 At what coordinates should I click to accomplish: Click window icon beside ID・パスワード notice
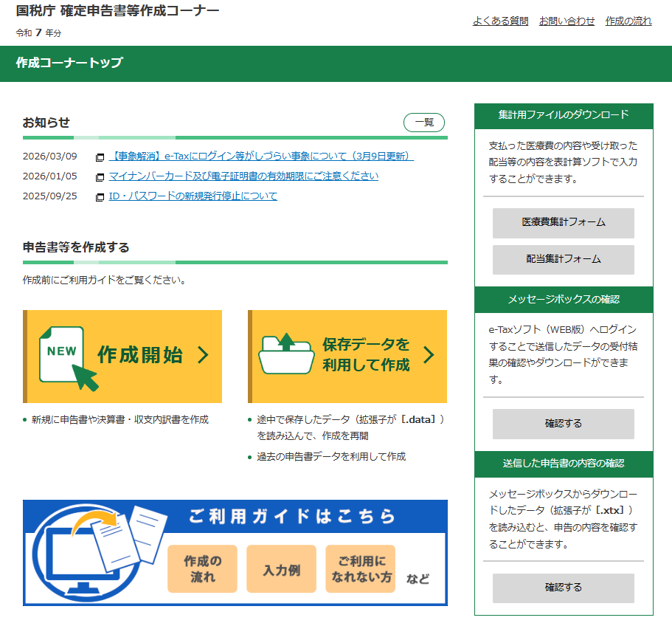100,197
